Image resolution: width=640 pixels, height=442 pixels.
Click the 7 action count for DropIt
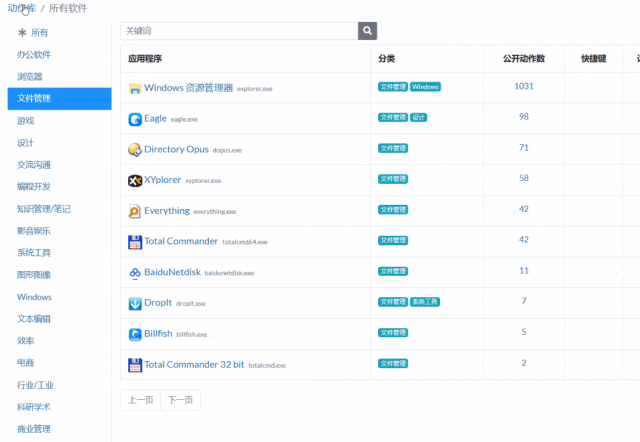coord(524,301)
